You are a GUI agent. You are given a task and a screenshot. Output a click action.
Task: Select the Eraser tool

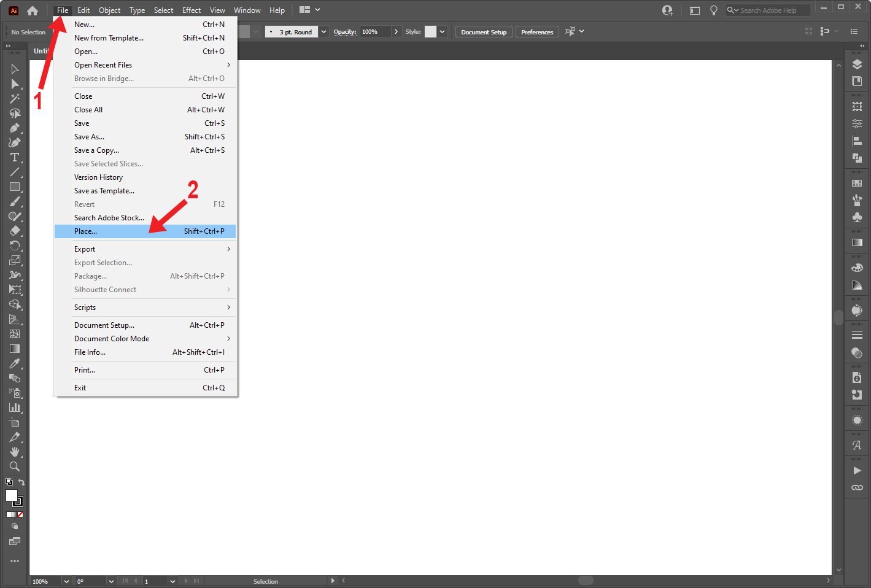(15, 231)
